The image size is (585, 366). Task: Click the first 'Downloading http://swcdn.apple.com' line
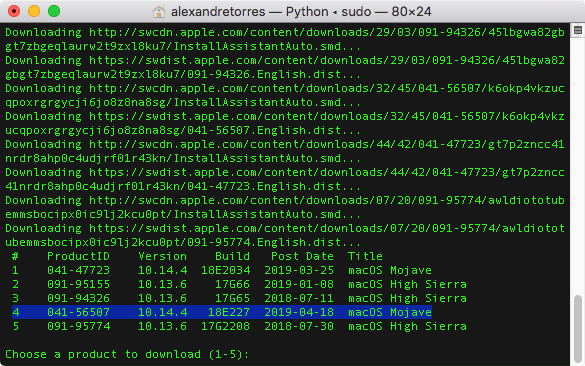pos(285,32)
